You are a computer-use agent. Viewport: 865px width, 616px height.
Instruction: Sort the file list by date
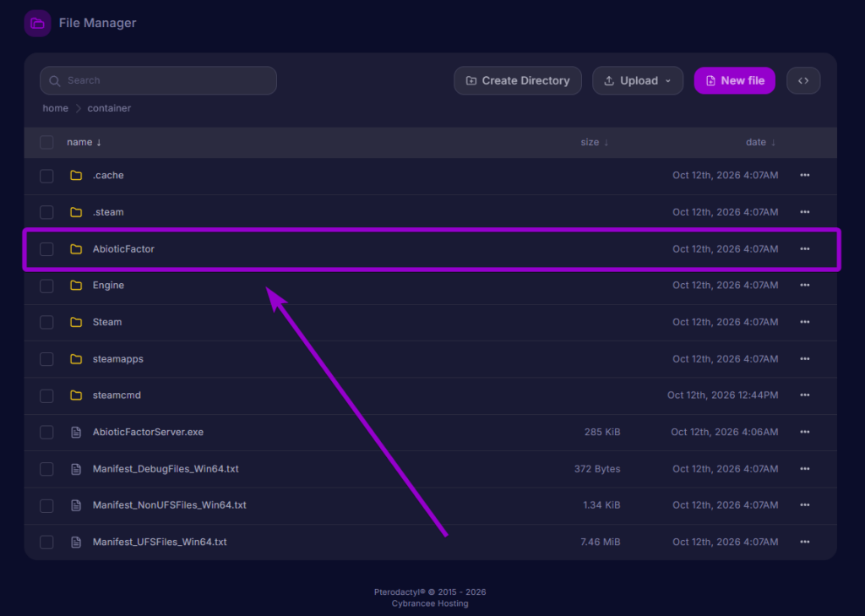[761, 143]
